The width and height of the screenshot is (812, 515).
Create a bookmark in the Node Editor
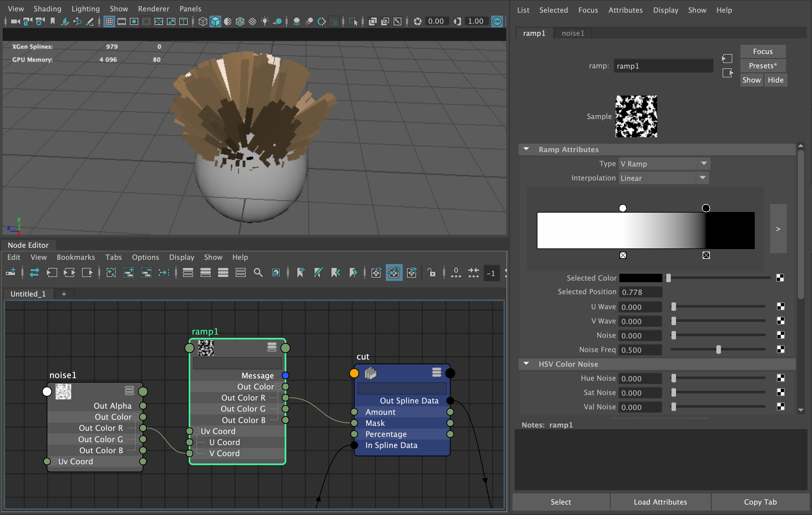pos(301,273)
